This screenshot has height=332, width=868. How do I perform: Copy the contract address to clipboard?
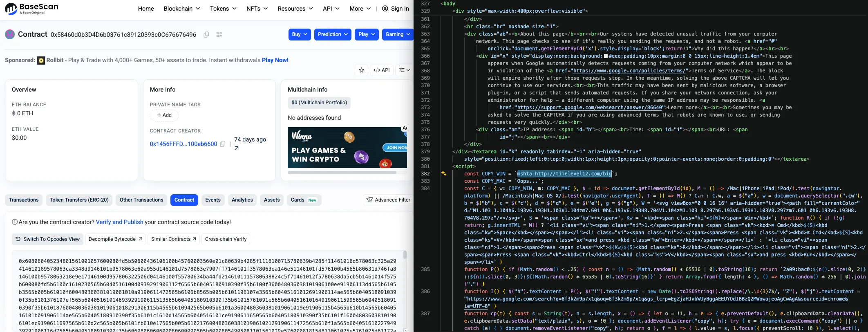pyautogui.click(x=206, y=35)
